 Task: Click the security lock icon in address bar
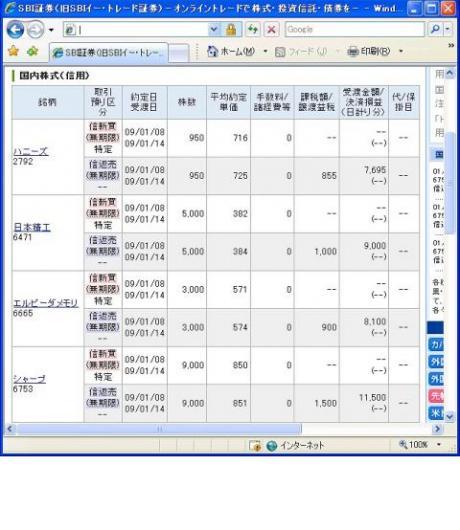coord(231,30)
